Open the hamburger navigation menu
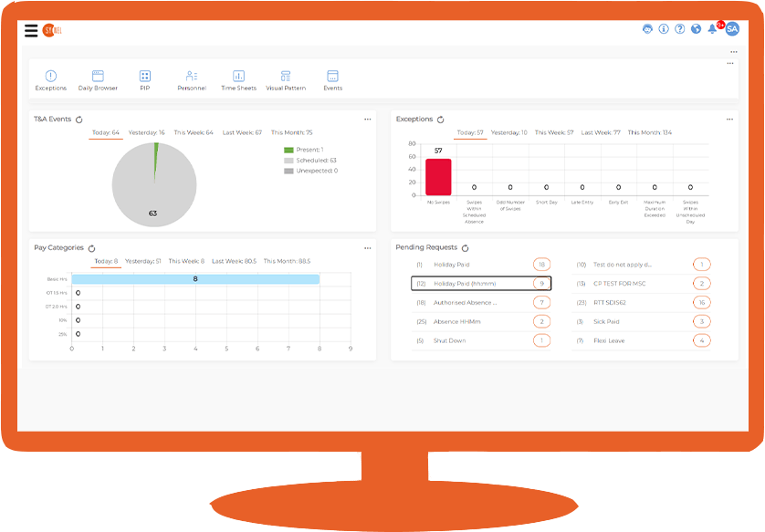765x532 pixels. [x=31, y=30]
